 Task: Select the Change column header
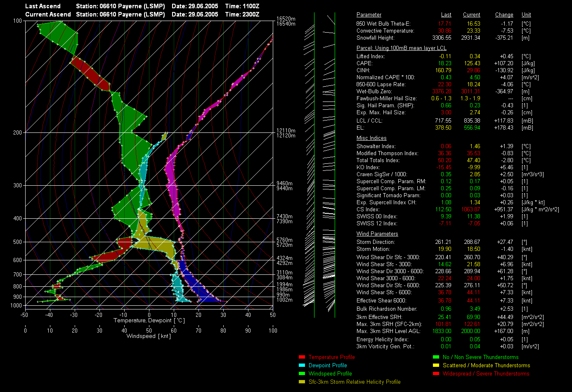[x=504, y=15]
